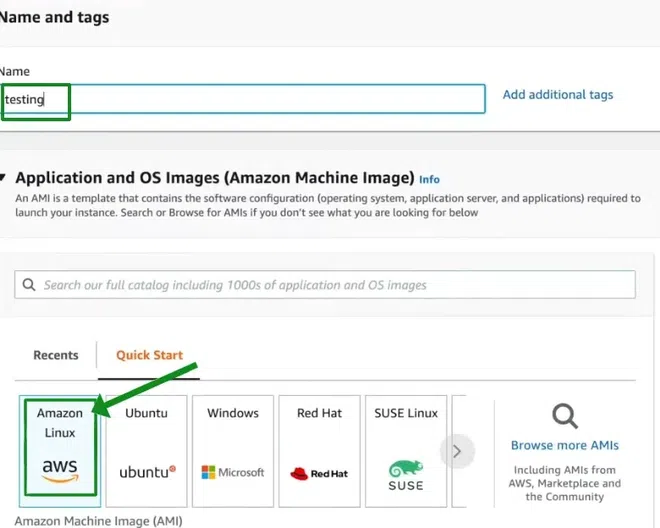Select the SUSE Linux AMI card
This screenshot has width=660, height=528.
pyautogui.click(x=406, y=451)
